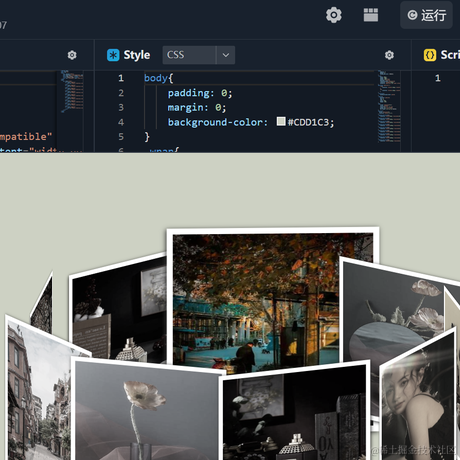Click the background-color property text
This screenshot has width=460, height=460.
(x=215, y=122)
